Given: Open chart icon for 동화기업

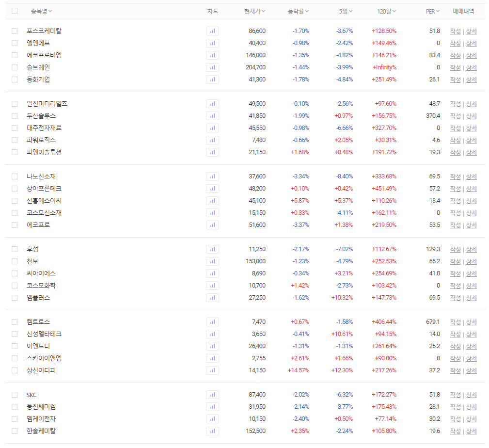Looking at the screenshot, I should click(212, 80).
